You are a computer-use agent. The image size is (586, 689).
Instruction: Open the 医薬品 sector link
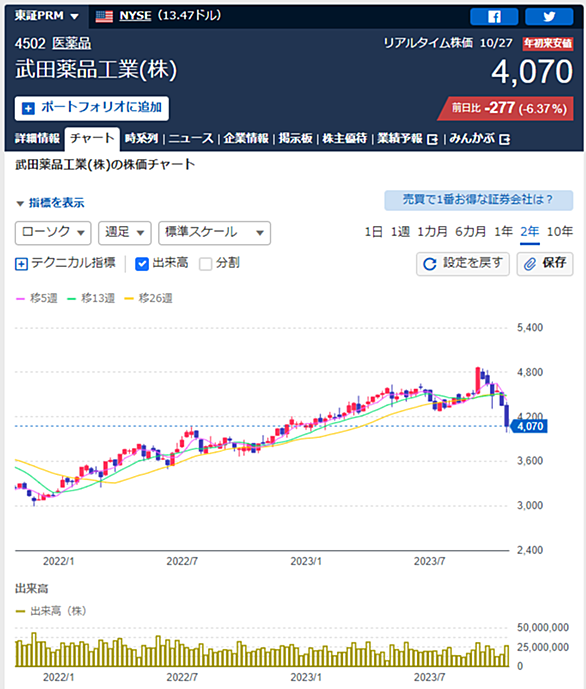[x=72, y=43]
